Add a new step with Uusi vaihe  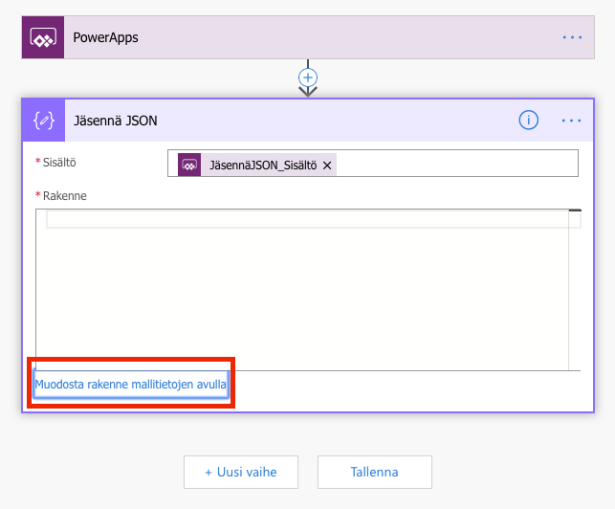tap(243, 472)
